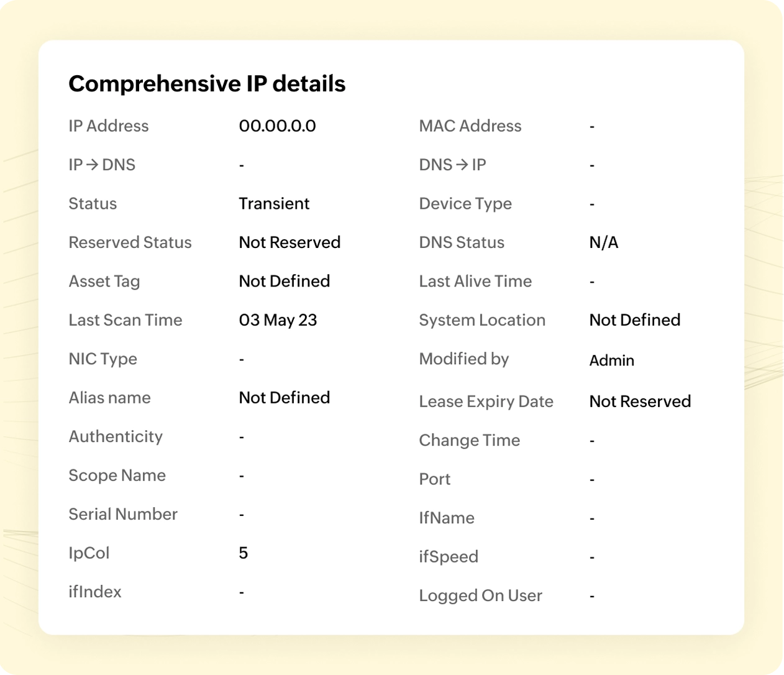The width and height of the screenshot is (784, 675).
Task: Click the Not Reserved value beside Reserved Status
Action: click(x=289, y=242)
